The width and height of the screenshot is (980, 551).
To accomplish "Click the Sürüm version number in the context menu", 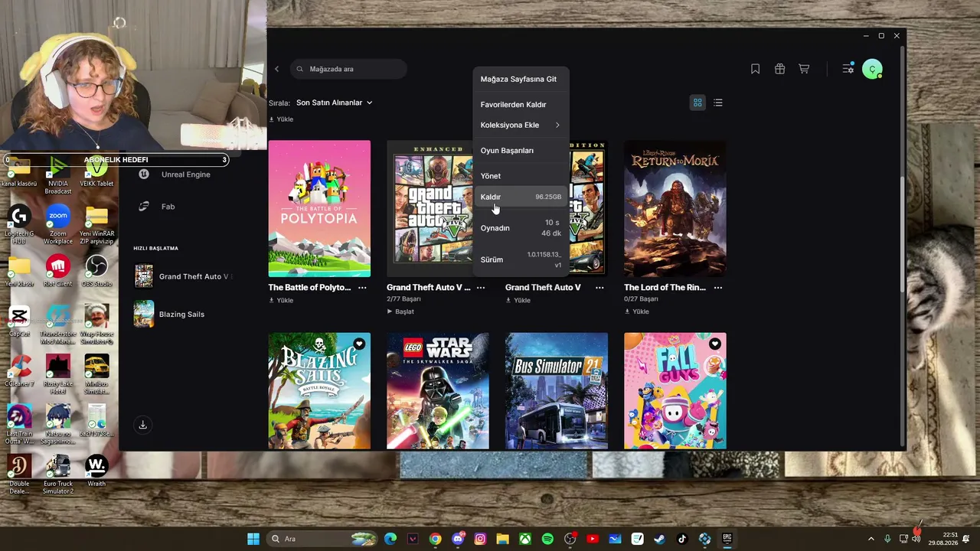I will pos(544,259).
